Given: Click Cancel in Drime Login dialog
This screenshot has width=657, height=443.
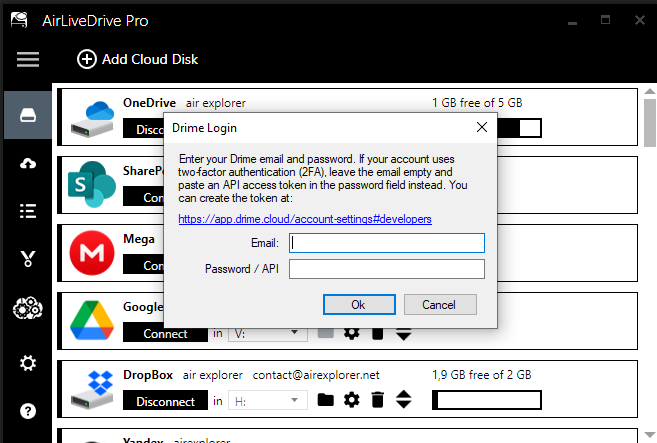Looking at the screenshot, I should 440,304.
